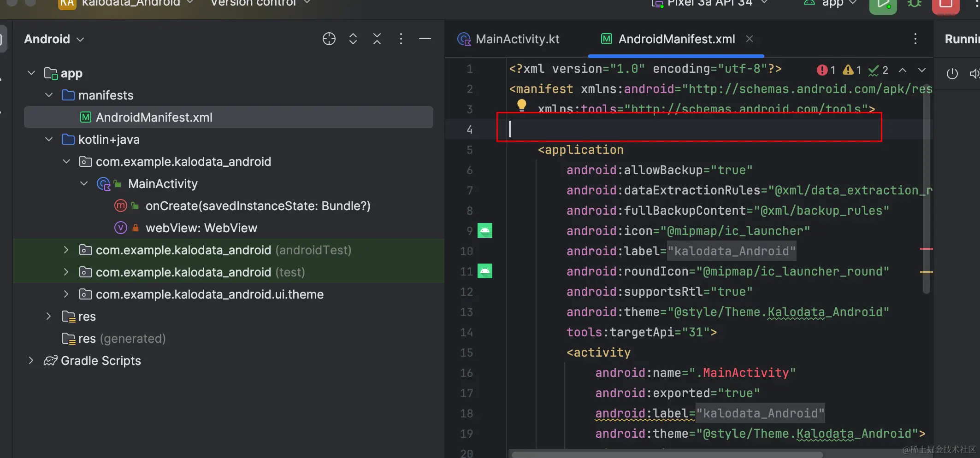Expand Gradle Scripts node
The width and height of the screenshot is (980, 458).
31,361
